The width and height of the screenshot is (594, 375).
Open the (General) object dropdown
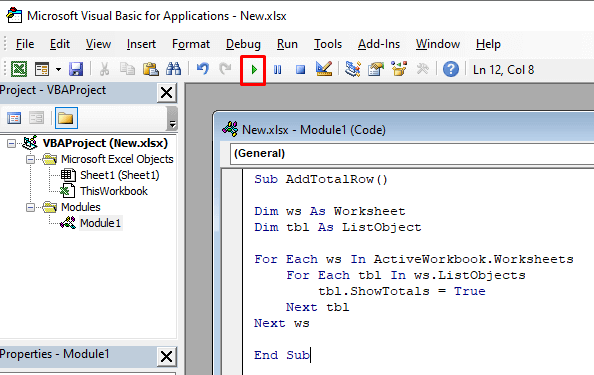[411, 154]
